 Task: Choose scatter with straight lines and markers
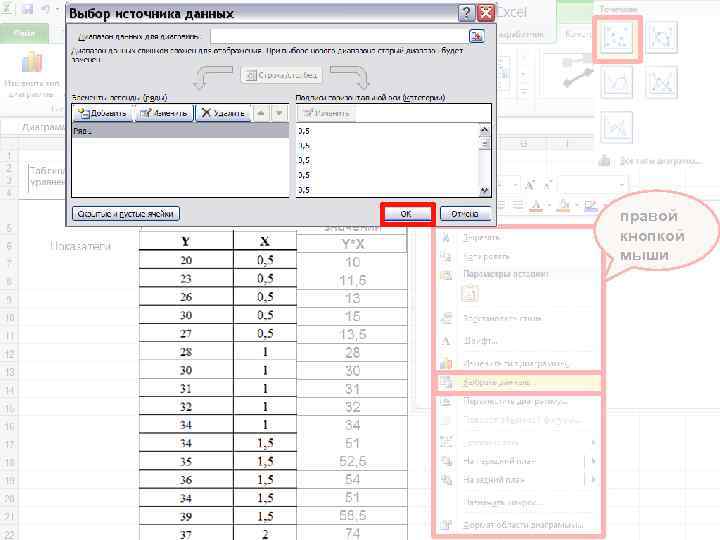tap(662, 82)
